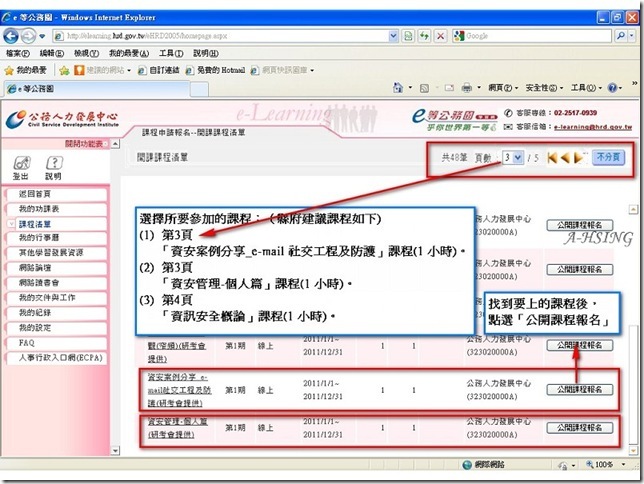Open the 免費的 Hotmail favorites link

(x=215, y=70)
